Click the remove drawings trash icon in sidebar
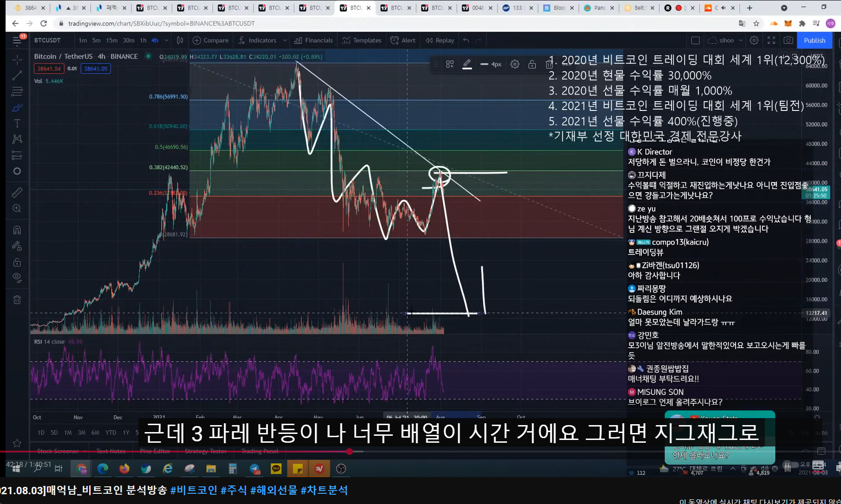841x504 pixels. point(17,300)
